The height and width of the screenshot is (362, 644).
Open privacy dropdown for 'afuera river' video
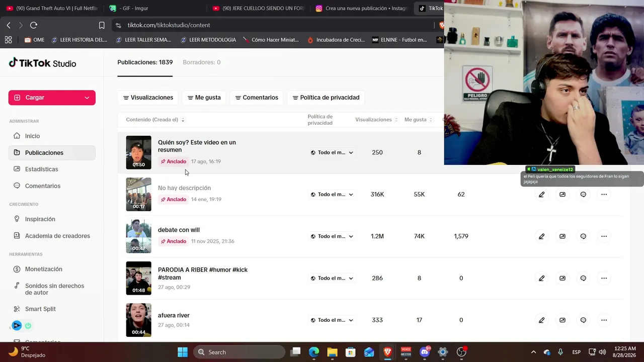[x=332, y=320]
